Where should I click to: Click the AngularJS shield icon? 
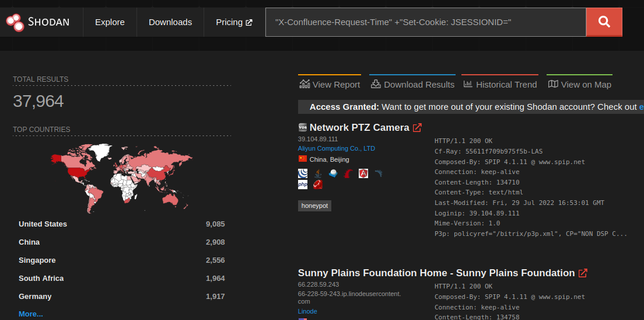(363, 173)
